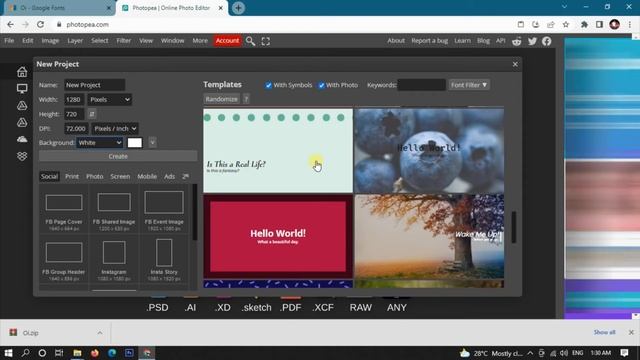Open the Pixels / Inch DPI dropdown
This screenshot has width=640, height=360.
click(x=115, y=129)
